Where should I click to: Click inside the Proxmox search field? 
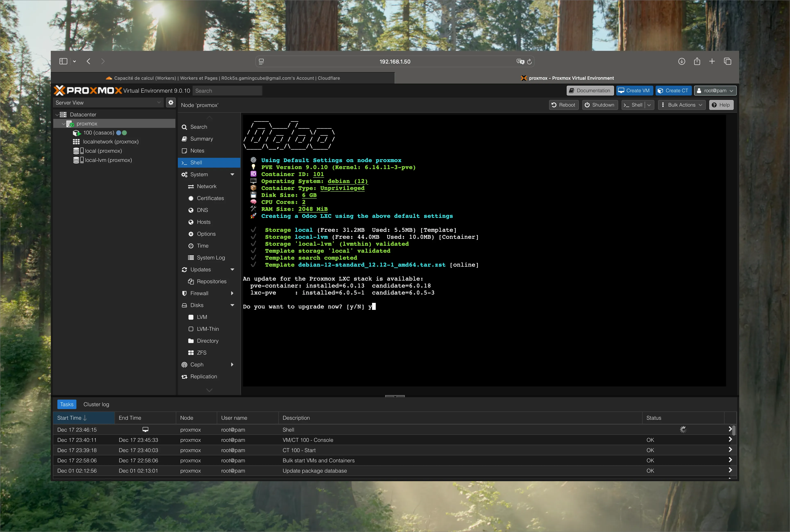[227, 91]
